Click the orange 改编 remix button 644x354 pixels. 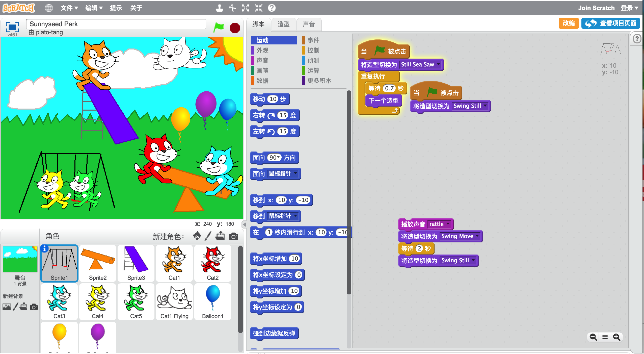(x=568, y=23)
